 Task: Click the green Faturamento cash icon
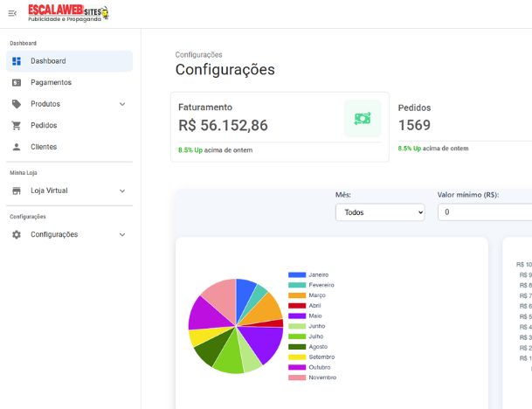[x=363, y=119]
